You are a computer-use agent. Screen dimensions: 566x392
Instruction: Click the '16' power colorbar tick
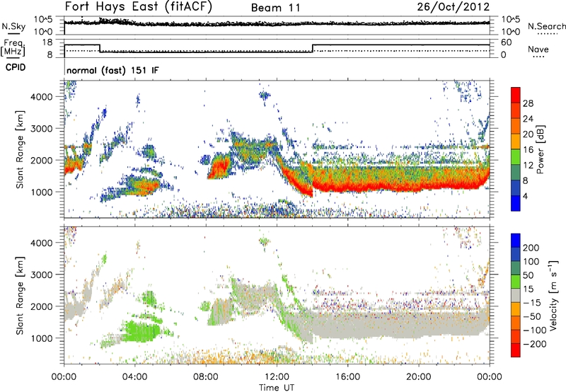point(528,150)
